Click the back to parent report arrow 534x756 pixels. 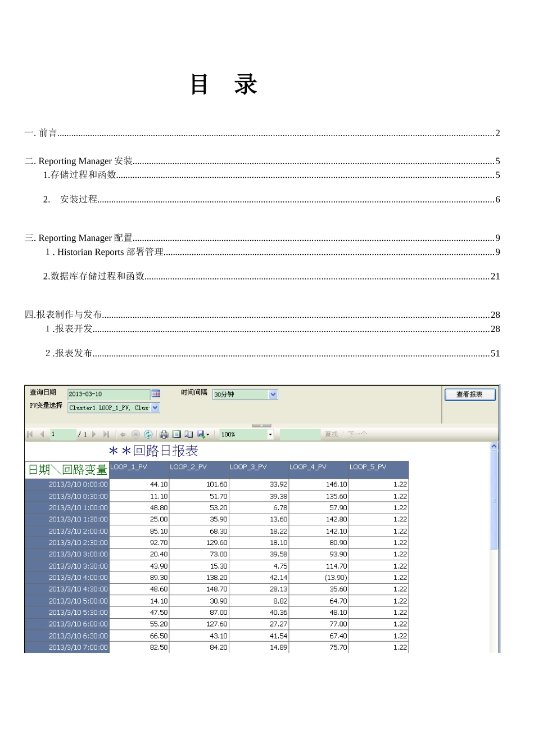[123, 434]
